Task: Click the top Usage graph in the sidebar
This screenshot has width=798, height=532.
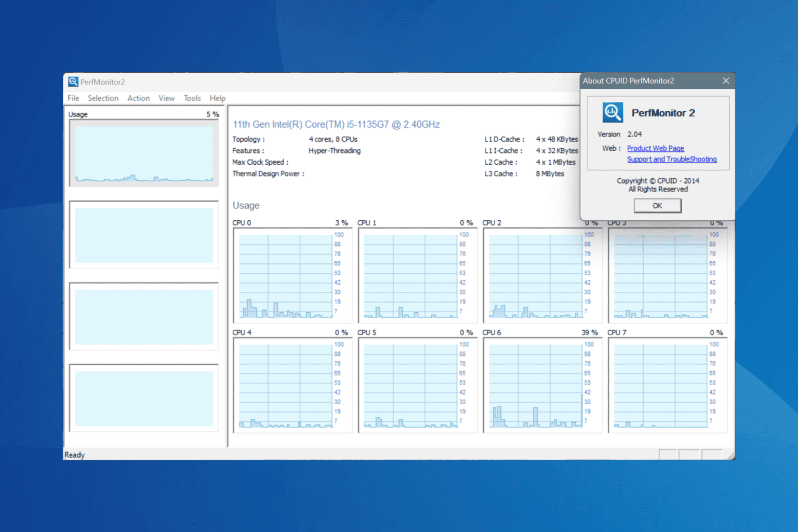Action: [144, 153]
